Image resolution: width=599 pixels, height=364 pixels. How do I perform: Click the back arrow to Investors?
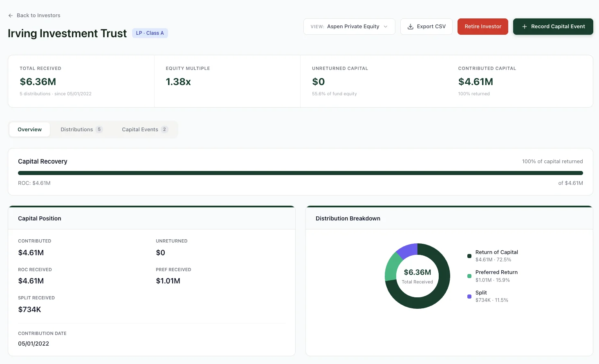[10, 15]
